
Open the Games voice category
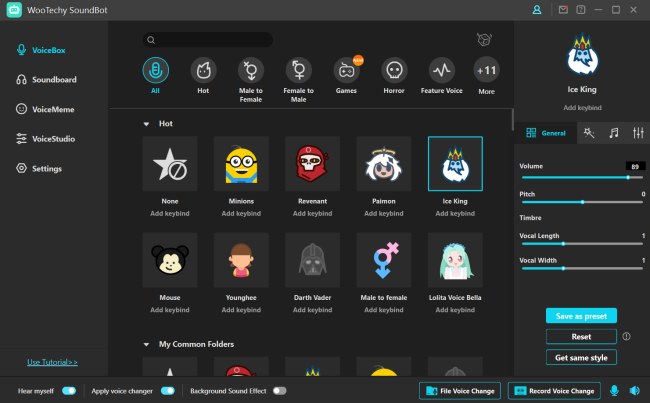pos(346,70)
